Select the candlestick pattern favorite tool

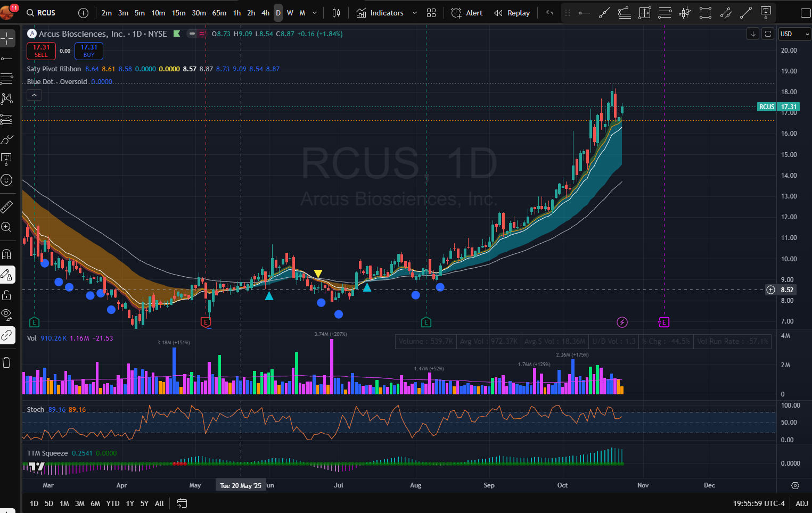685,13
